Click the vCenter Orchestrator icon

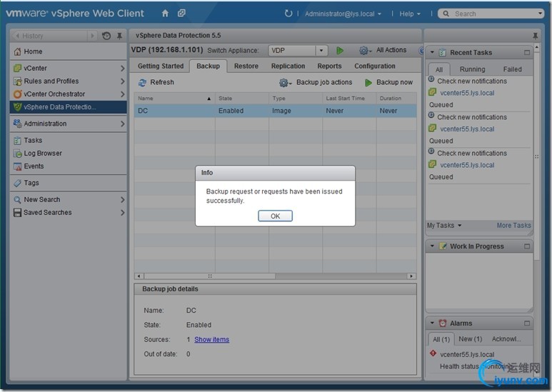pyautogui.click(x=17, y=94)
